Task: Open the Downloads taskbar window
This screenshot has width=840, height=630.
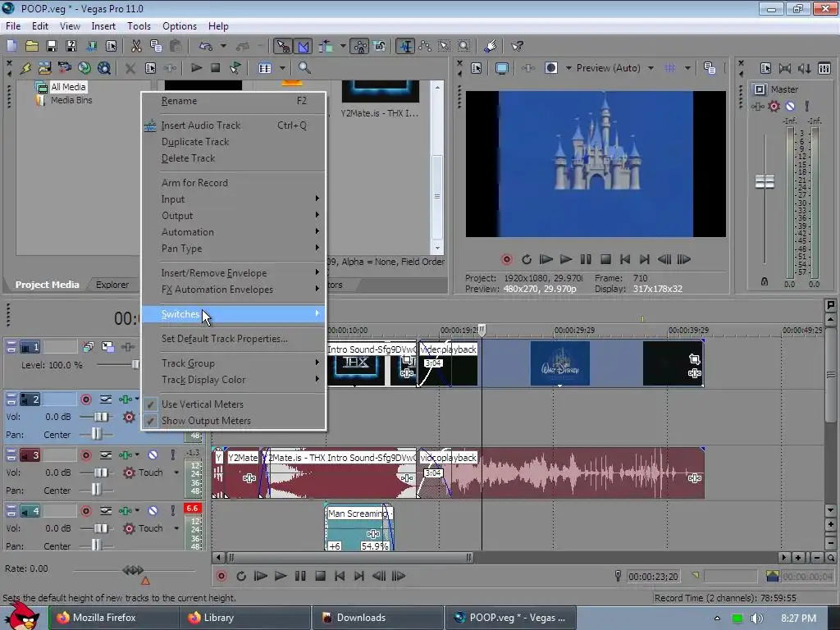Action: [378, 618]
